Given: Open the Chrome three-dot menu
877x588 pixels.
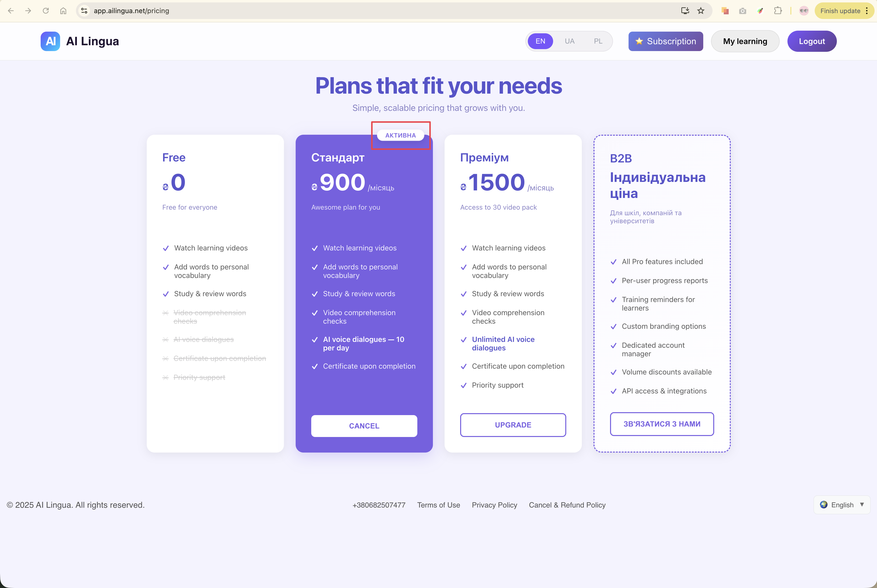Looking at the screenshot, I should click(x=867, y=11).
